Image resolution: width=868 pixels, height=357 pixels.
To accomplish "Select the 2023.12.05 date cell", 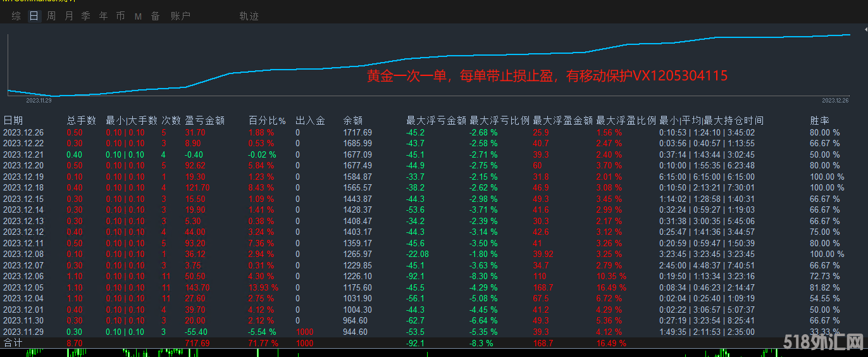I will coord(23,287).
